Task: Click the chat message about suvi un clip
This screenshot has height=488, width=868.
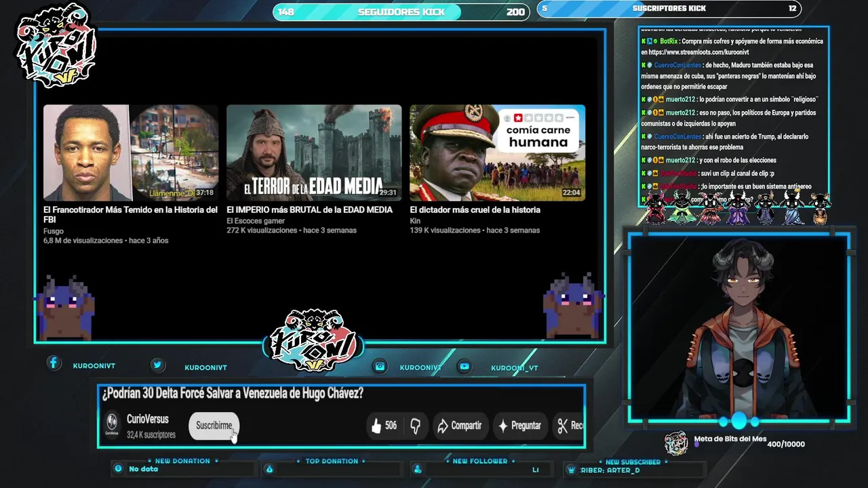Action: tap(708, 174)
